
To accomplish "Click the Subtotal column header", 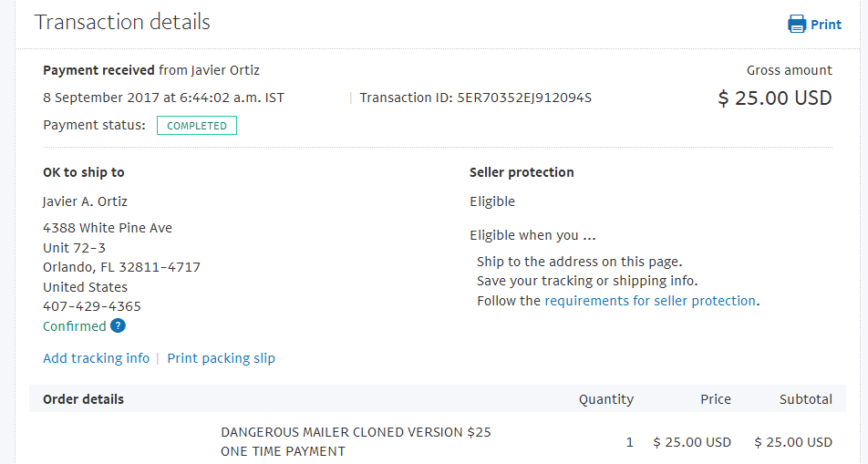I will (x=805, y=399).
